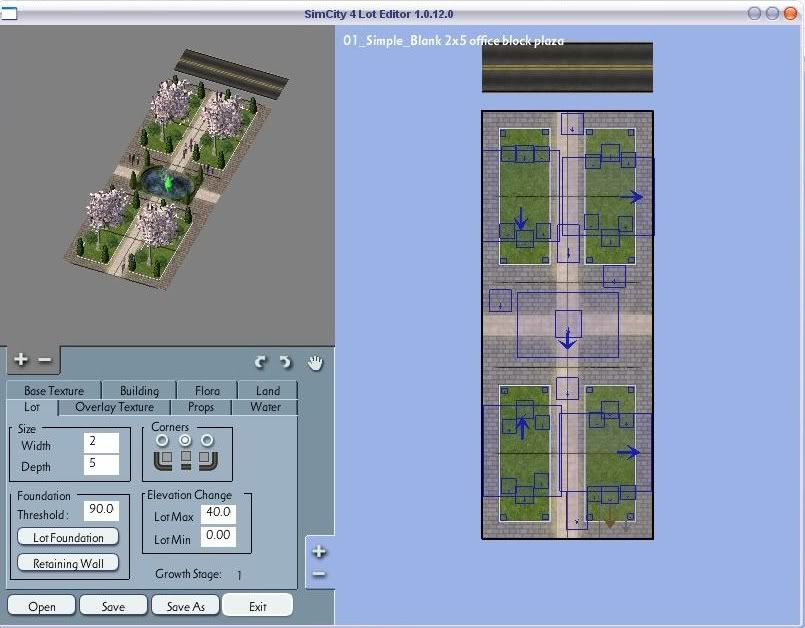Screen dimensions: 805x628
Task: Rotate the preview counter-clockwise with arrow icon
Action: 285,362
